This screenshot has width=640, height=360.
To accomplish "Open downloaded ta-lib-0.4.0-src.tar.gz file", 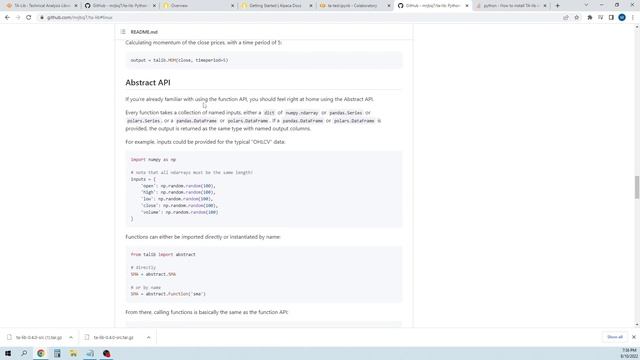I will [109, 338].
